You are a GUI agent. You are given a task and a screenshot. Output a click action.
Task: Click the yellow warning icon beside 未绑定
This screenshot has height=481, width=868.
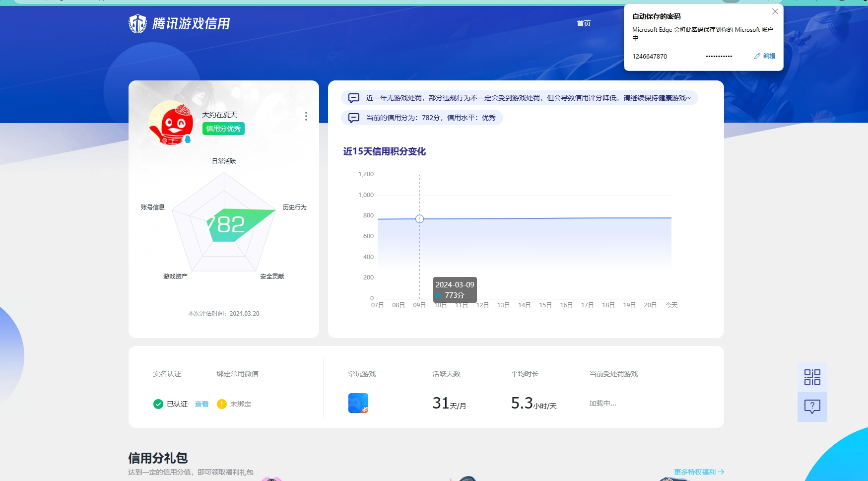222,404
